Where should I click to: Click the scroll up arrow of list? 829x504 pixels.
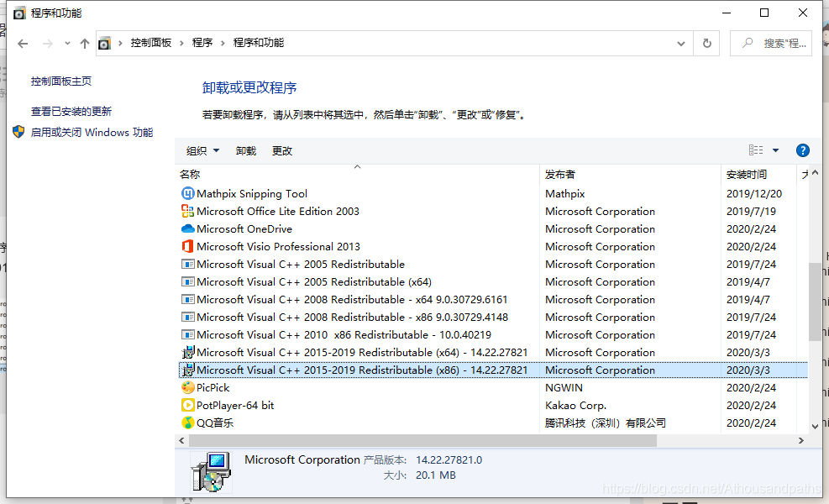pos(815,172)
